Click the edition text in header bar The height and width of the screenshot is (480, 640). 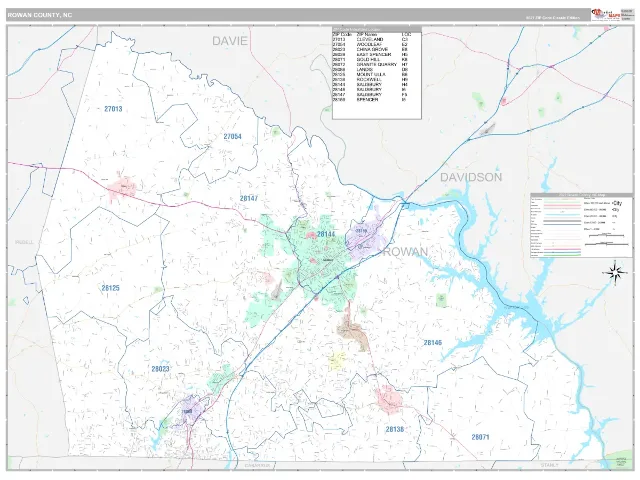(552, 18)
